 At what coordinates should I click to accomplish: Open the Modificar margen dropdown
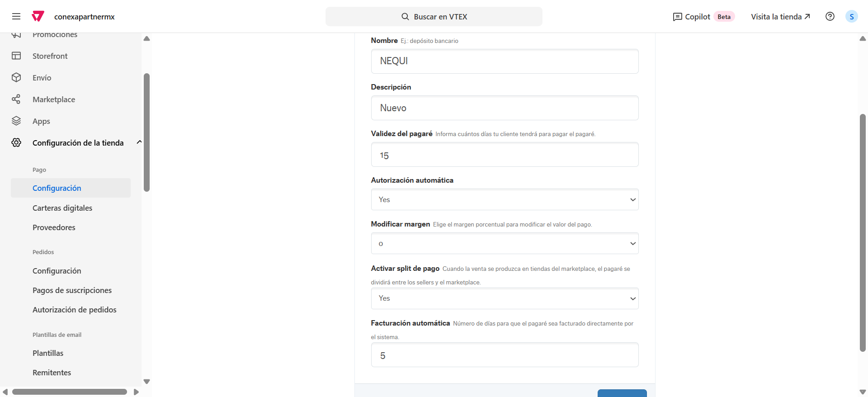[x=504, y=244]
